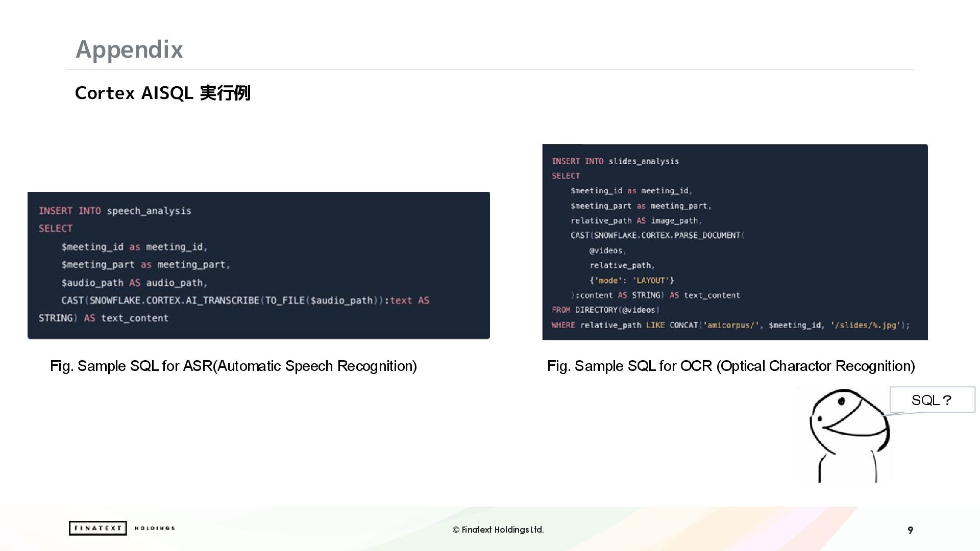
Task: Select the 'Cortex AISQL 実行例' subtitle
Action: point(163,93)
